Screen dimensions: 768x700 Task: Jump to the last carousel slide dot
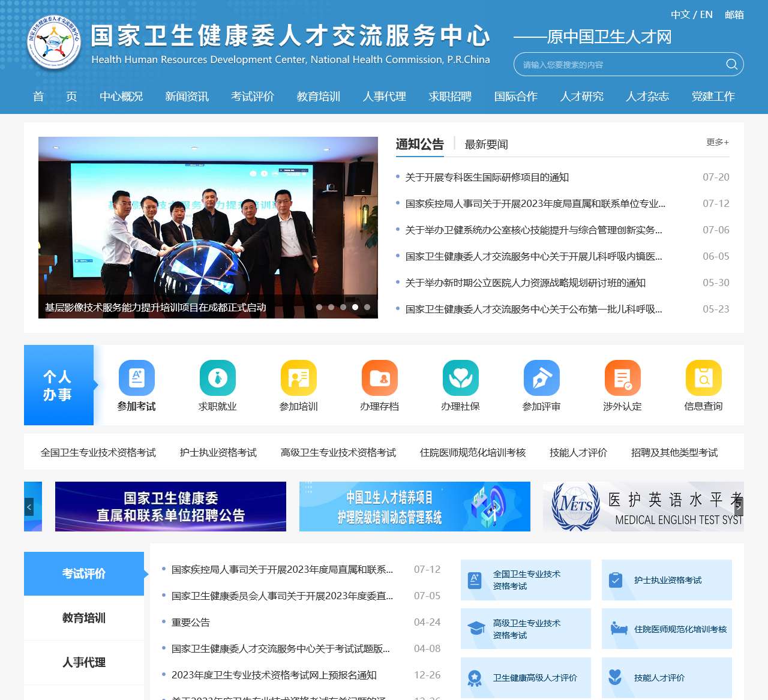pyautogui.click(x=367, y=307)
